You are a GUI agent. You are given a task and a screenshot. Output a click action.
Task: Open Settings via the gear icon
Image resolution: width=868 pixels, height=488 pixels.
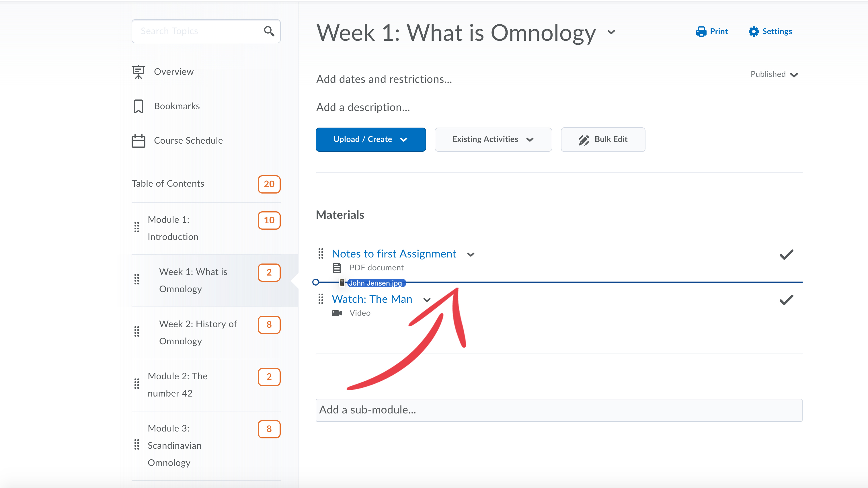pos(753,31)
